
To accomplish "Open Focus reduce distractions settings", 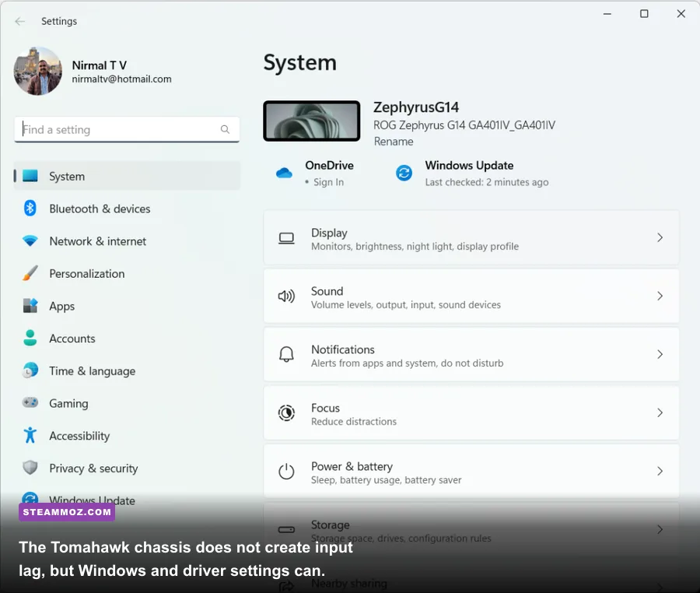I will 471,412.
